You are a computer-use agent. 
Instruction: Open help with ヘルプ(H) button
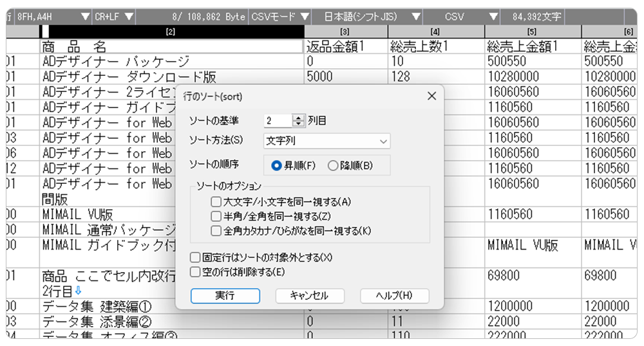point(394,296)
